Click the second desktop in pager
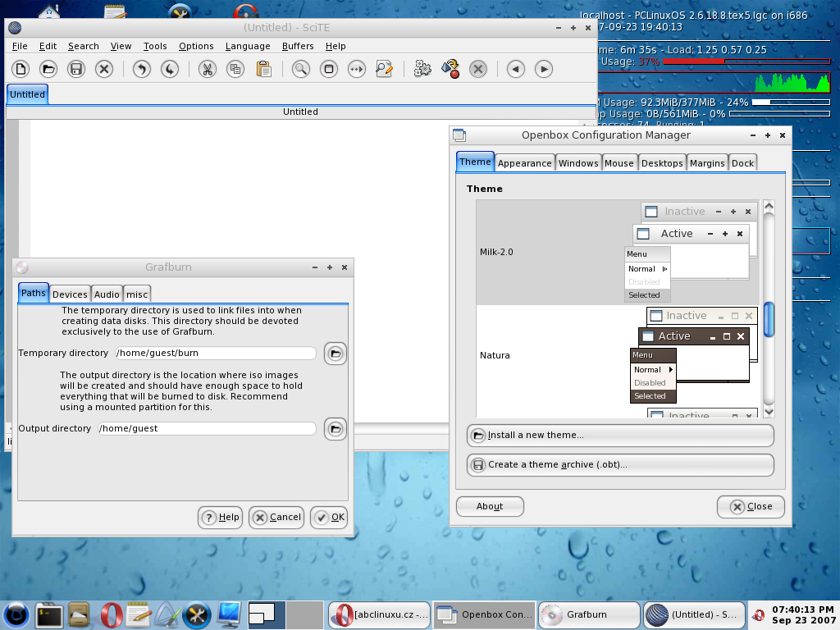Viewport: 840px width, 630px height. [305, 615]
